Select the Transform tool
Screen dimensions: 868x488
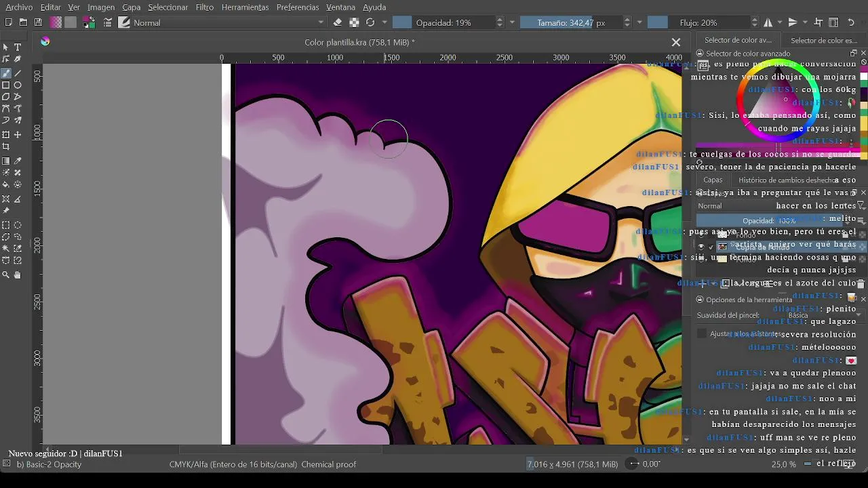[x=6, y=135]
